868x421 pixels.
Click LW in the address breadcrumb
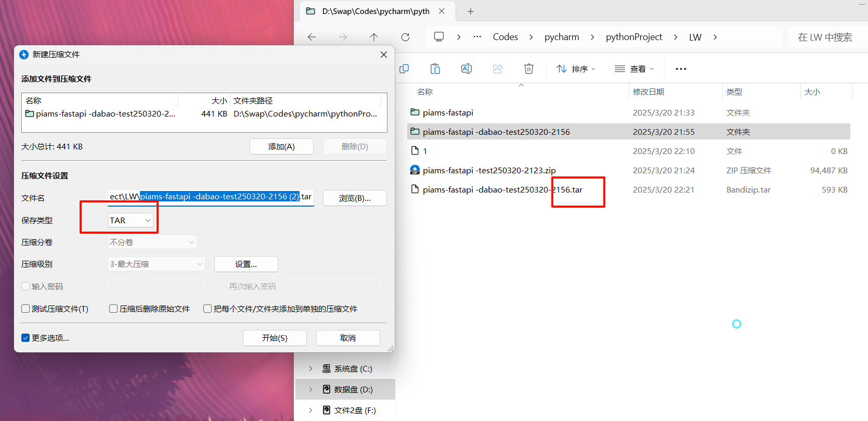(x=695, y=37)
